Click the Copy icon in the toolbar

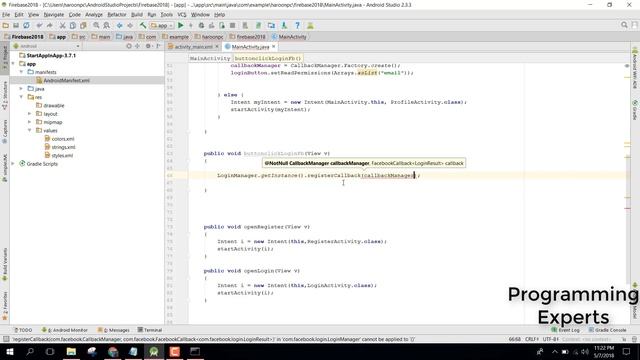73,25
